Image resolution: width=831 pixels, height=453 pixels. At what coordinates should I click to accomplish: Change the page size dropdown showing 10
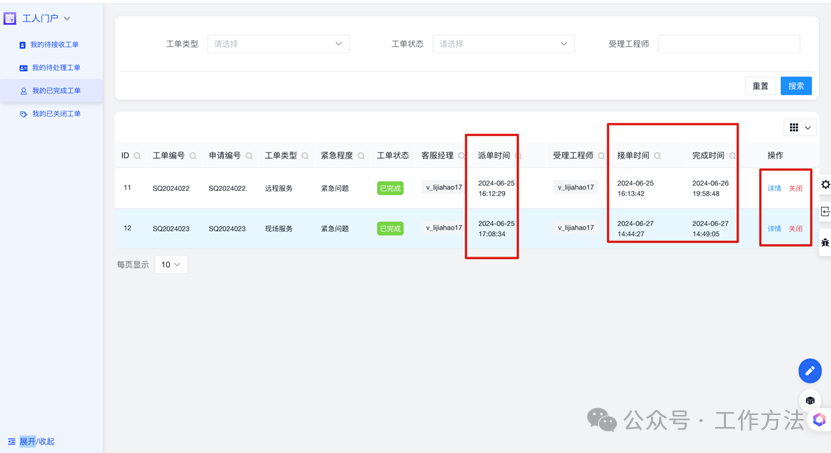(x=170, y=265)
